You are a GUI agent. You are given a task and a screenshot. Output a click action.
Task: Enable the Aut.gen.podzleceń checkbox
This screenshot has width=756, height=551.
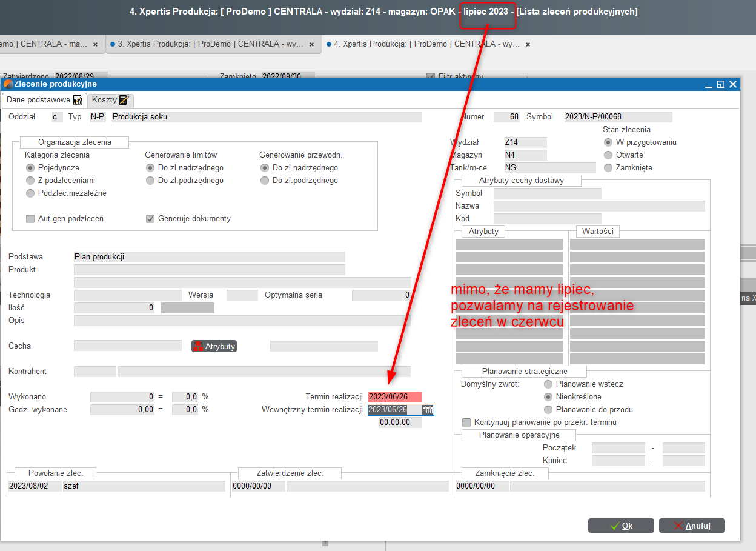(30, 219)
